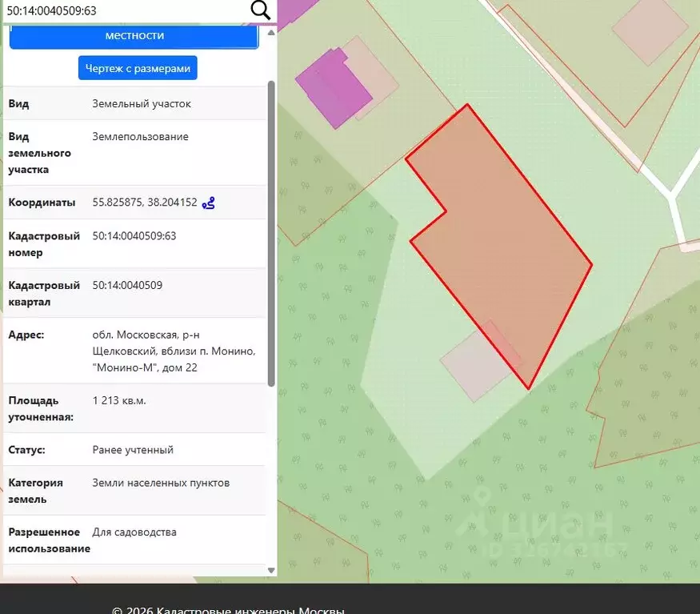Click the panel scrollbar down arrow

271,570
